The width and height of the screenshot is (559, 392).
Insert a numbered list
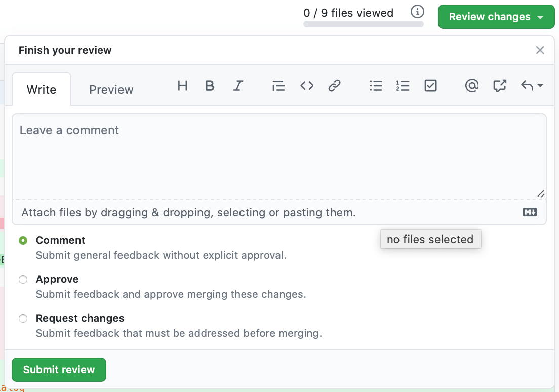pyautogui.click(x=403, y=86)
